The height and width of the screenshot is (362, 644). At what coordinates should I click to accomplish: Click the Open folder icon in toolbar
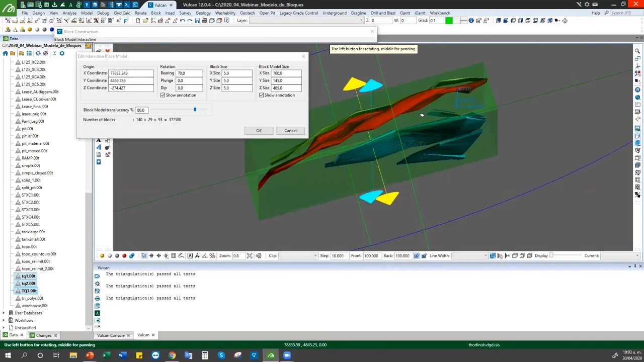coord(145,21)
